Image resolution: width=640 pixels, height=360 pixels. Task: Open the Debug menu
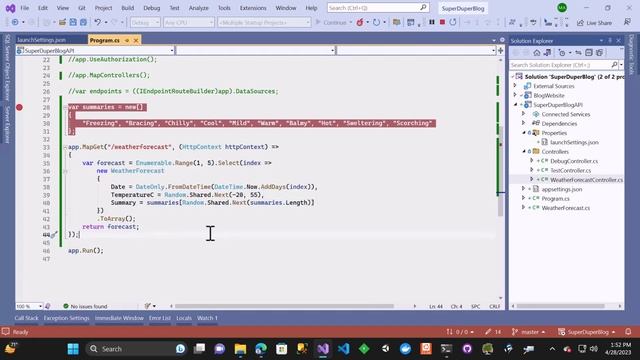[151, 8]
